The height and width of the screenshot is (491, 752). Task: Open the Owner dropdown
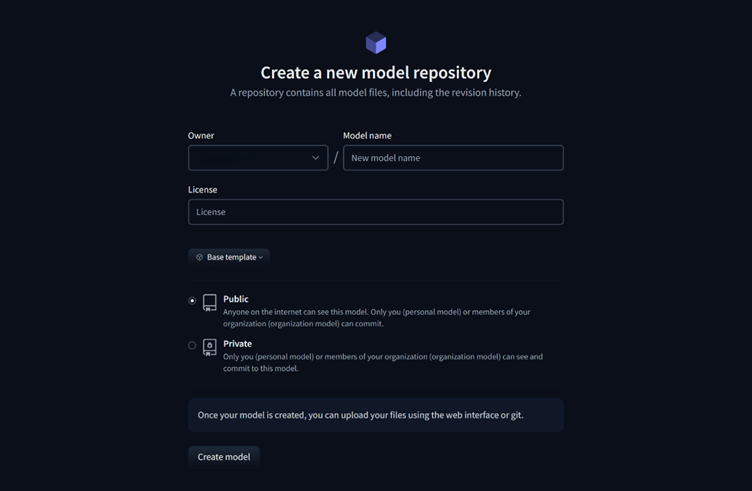coord(258,158)
